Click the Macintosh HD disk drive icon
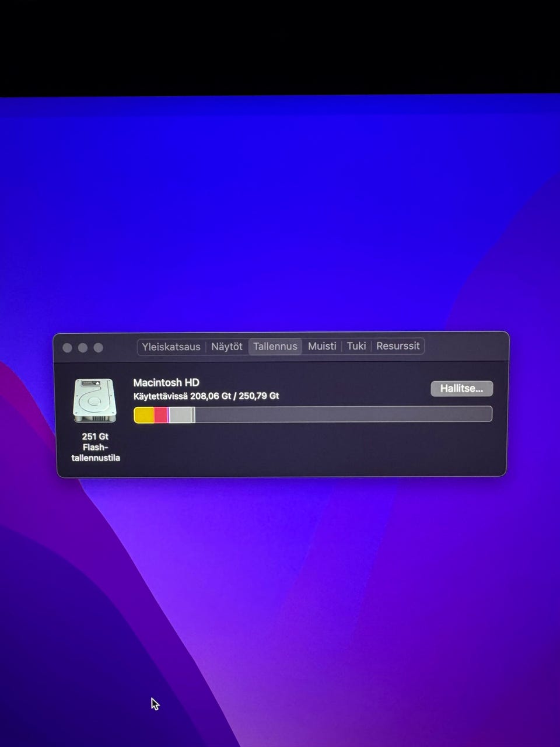The image size is (560, 747). coord(94,400)
